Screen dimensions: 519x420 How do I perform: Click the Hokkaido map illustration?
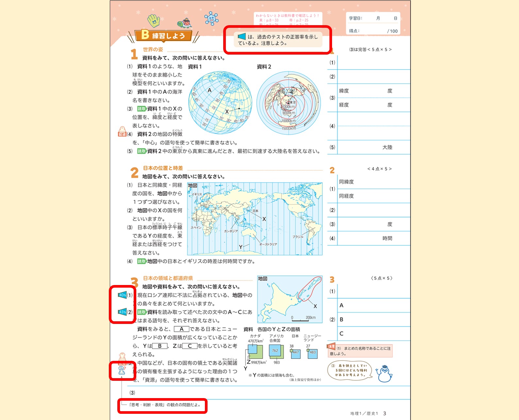click(x=290, y=299)
